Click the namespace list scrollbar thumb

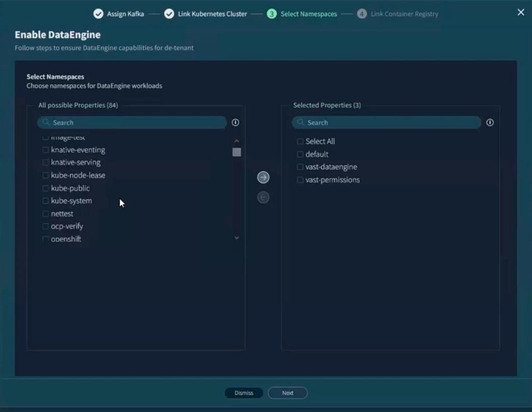point(237,152)
